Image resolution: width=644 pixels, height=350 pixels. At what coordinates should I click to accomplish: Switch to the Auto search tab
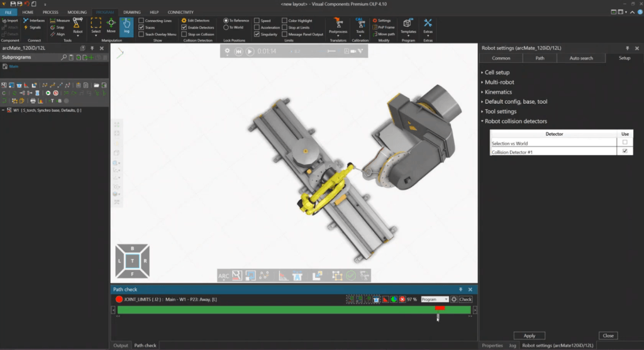(581, 58)
